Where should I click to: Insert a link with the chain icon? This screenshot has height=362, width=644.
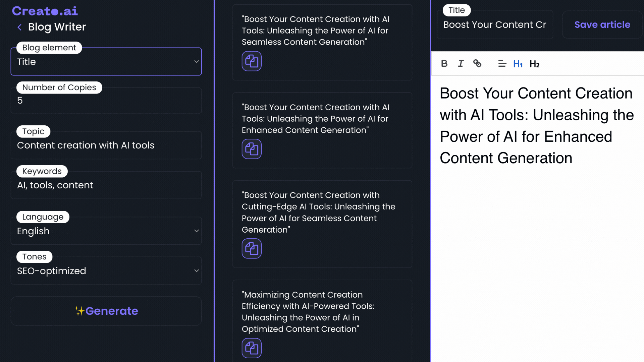pyautogui.click(x=477, y=63)
